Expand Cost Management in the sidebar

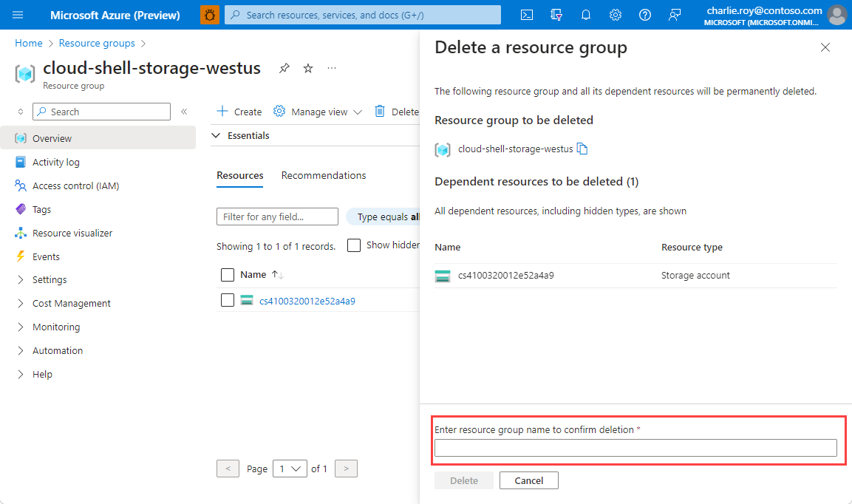(x=72, y=303)
